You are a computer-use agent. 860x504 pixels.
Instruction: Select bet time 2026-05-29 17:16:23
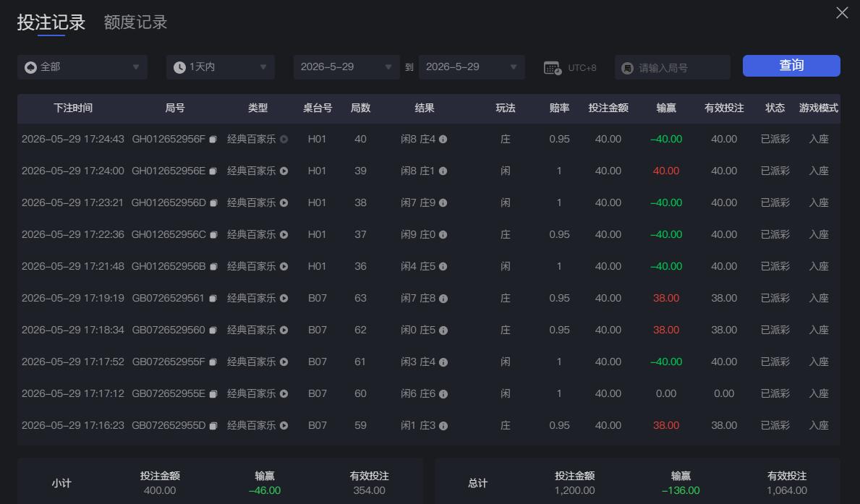[73, 426]
